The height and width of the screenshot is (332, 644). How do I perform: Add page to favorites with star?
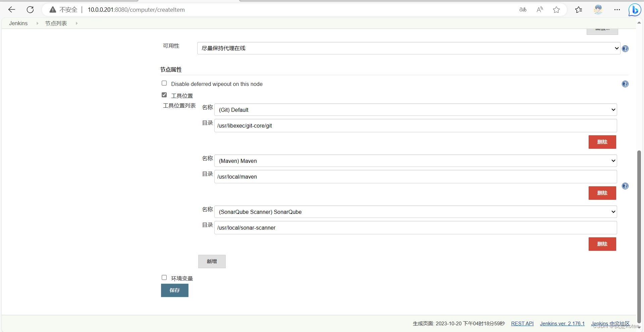coord(556,10)
